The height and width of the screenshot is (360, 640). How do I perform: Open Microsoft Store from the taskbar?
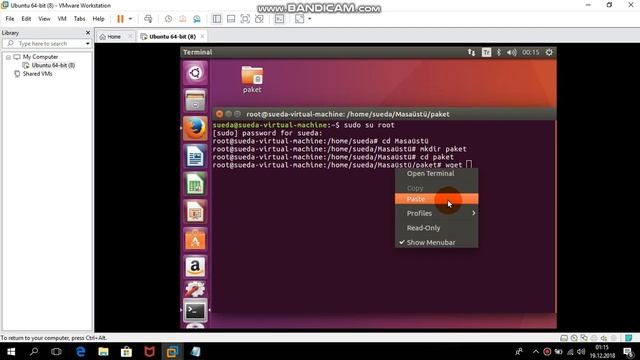(x=126, y=351)
